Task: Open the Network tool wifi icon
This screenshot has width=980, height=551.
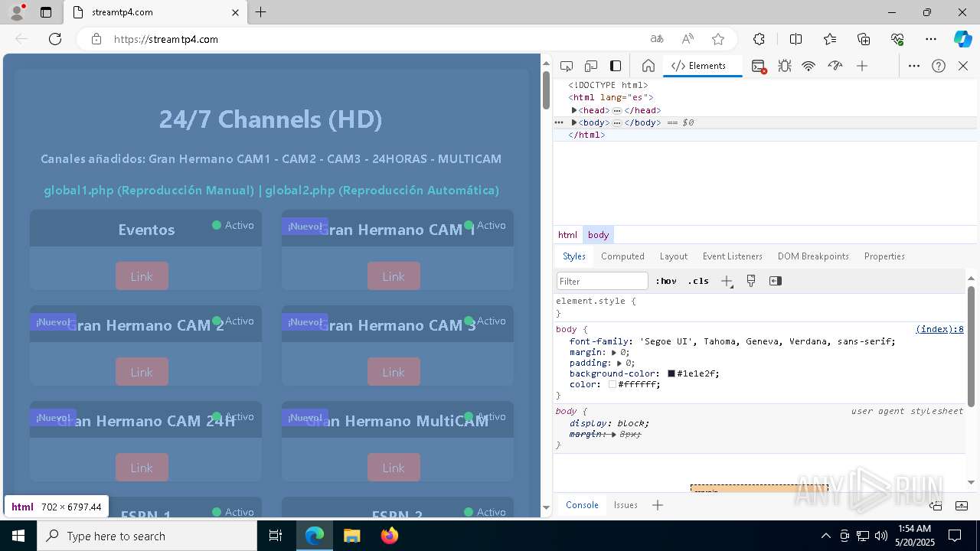Action: [808, 66]
